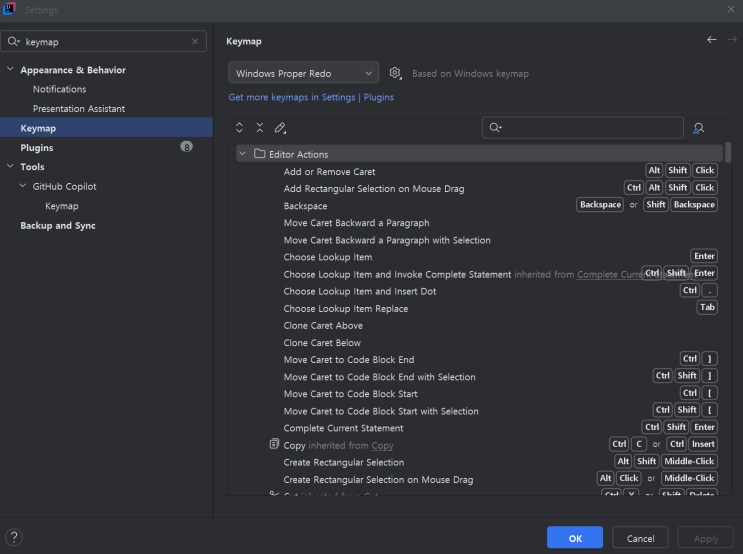
Task: Click IntelliJ logo in title bar
Action: coord(9,9)
